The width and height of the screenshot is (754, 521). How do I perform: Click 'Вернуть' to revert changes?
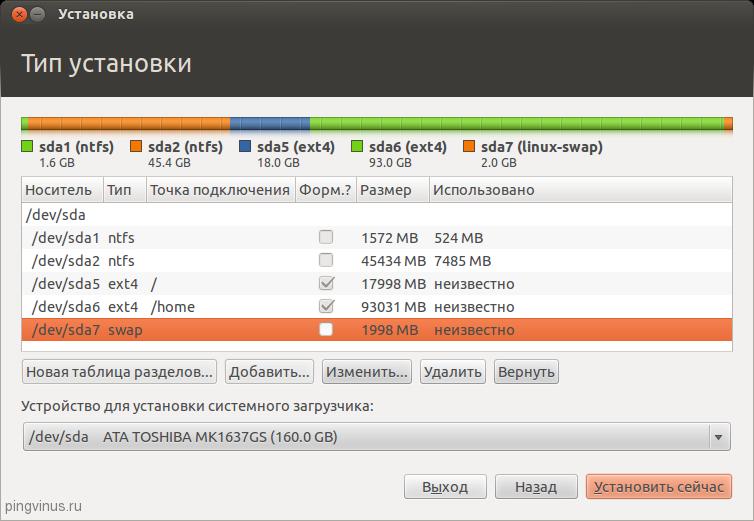pyautogui.click(x=526, y=372)
